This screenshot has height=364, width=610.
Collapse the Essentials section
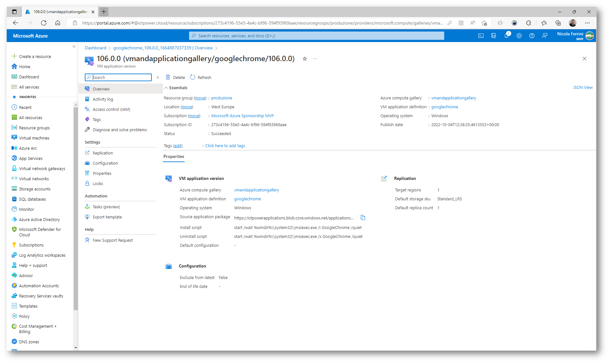click(176, 88)
